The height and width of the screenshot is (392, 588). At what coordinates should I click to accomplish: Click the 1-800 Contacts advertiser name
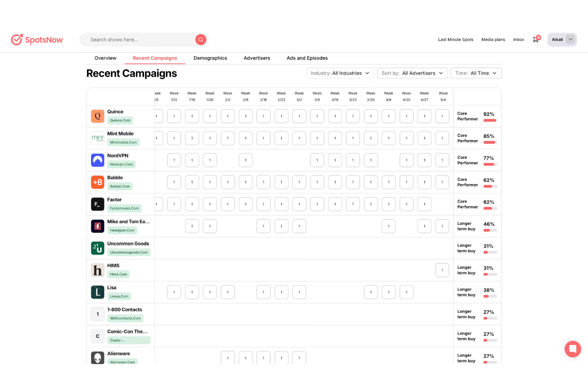124,310
